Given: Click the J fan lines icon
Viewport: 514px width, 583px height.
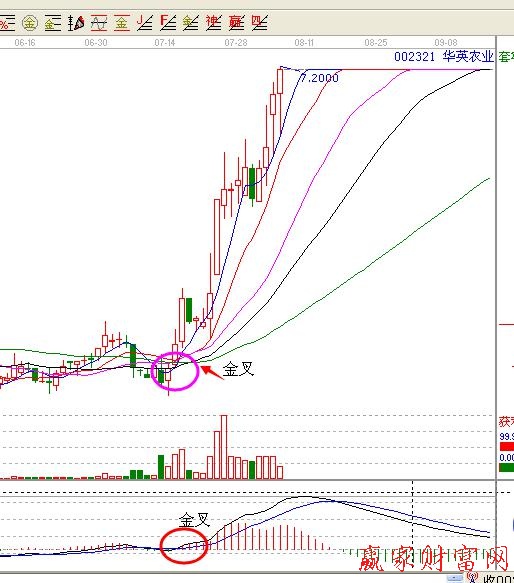Looking at the screenshot, I should point(145,23).
